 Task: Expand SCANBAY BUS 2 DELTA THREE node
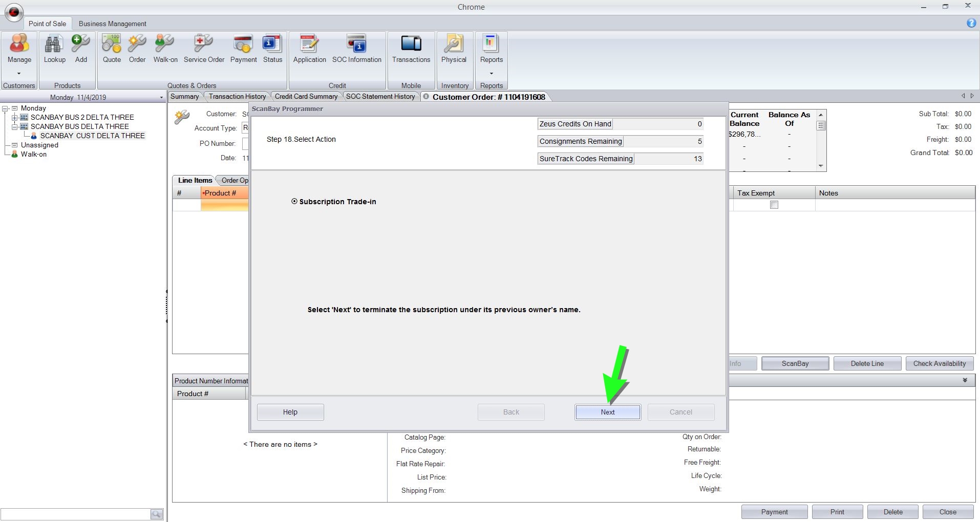pyautogui.click(x=15, y=118)
